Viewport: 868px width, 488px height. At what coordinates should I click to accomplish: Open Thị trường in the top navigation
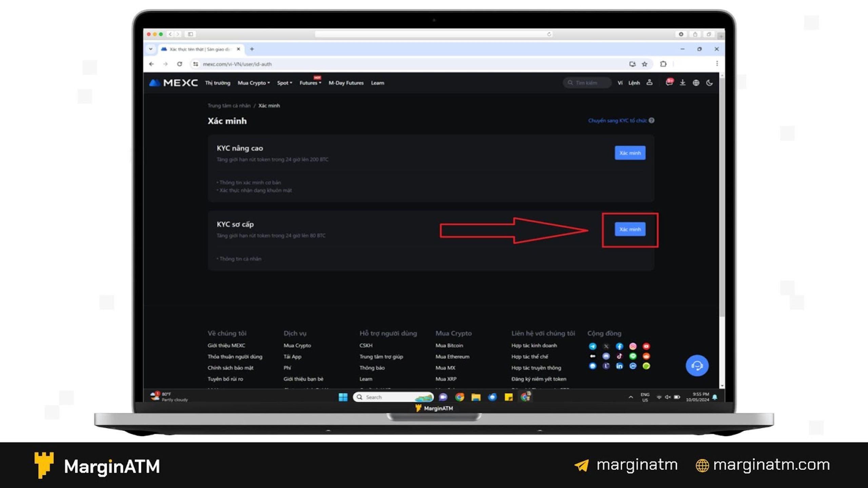217,83
